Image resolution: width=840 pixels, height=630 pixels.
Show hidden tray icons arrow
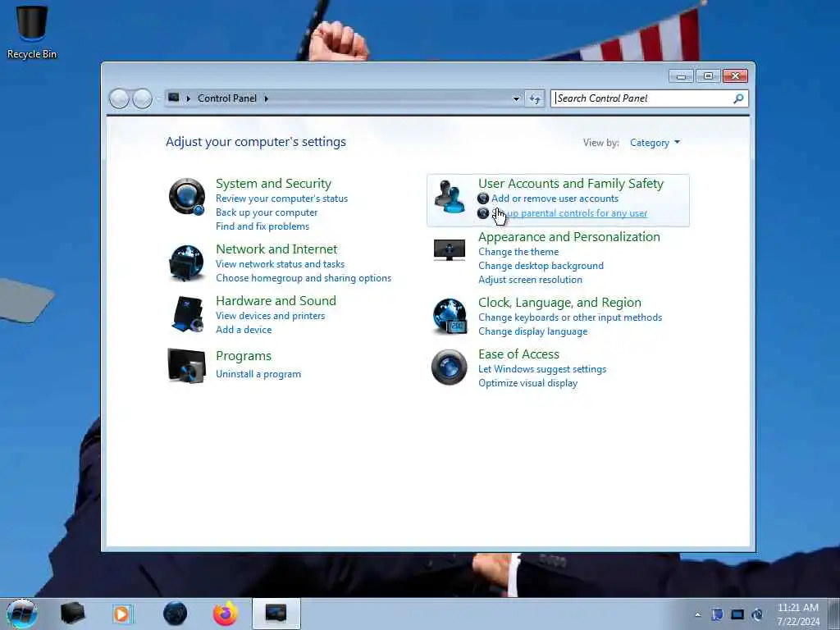[x=697, y=614]
